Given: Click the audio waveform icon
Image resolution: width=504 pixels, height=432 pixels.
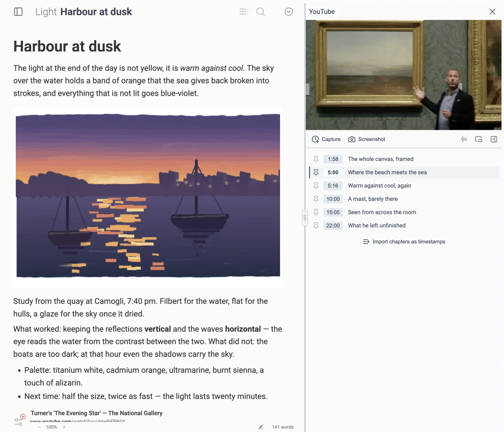Looking at the screenshot, I should (464, 139).
